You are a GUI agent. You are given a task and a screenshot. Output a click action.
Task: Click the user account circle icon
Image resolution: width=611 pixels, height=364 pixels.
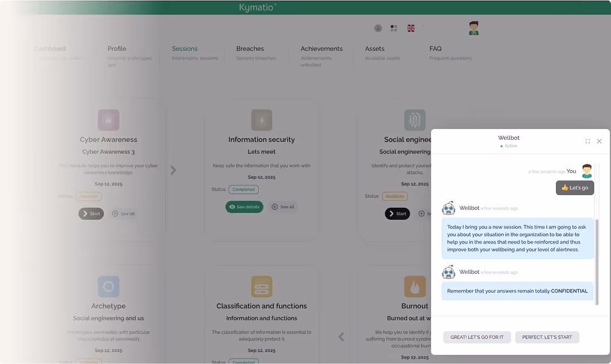click(x=378, y=28)
